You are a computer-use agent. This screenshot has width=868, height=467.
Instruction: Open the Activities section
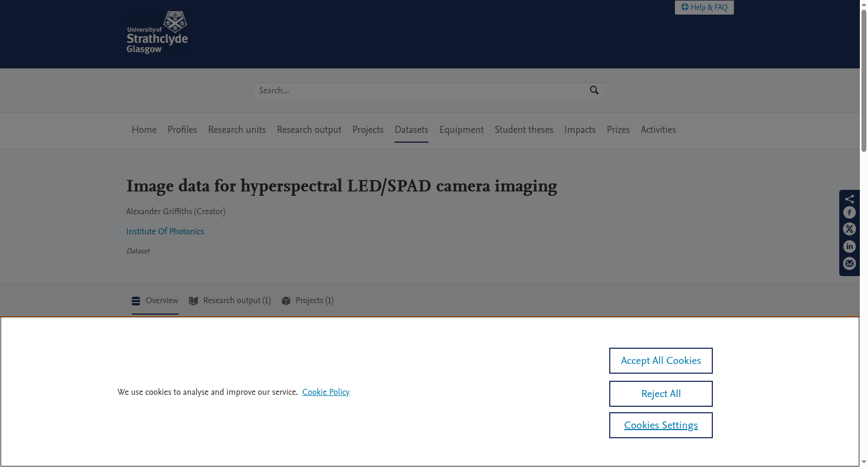658,130
